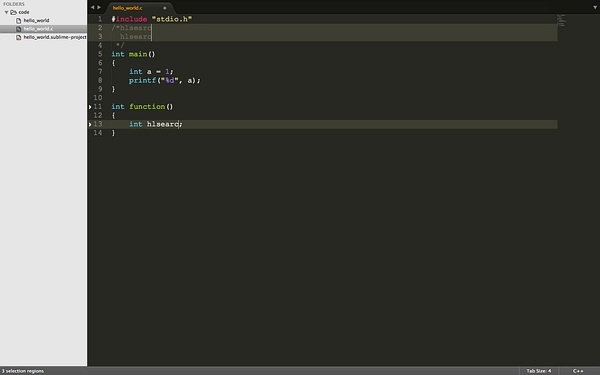
Task: Click the function name on line 11
Action: pyautogui.click(x=147, y=107)
